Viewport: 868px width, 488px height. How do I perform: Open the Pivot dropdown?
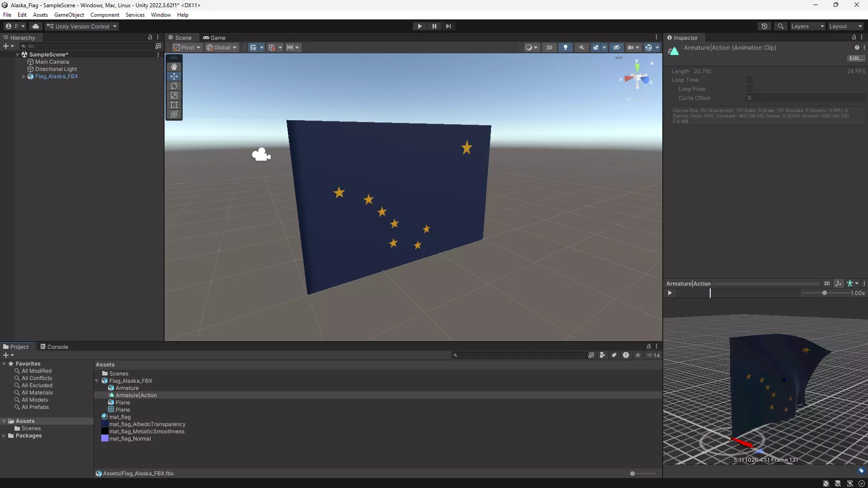(x=187, y=47)
